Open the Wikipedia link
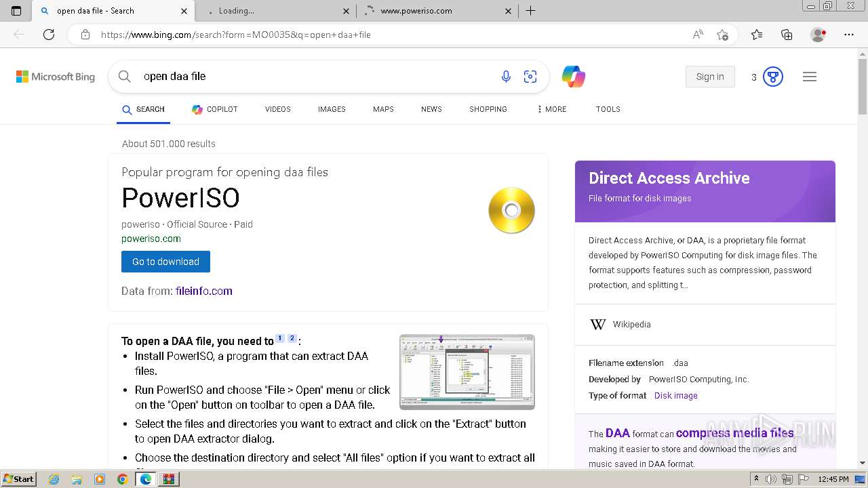868x488 pixels. point(631,325)
